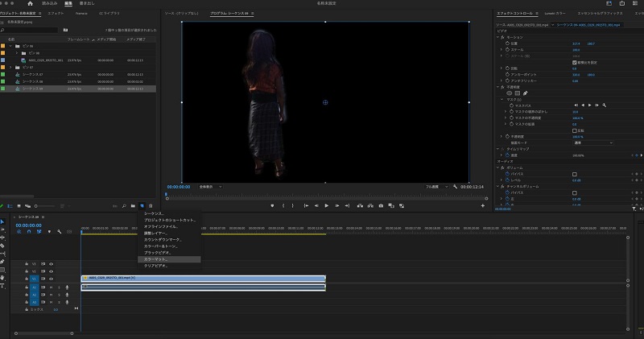The image size is (644, 339).
Task: Uncheck the uniform scale checkbox
Action: pos(575,63)
